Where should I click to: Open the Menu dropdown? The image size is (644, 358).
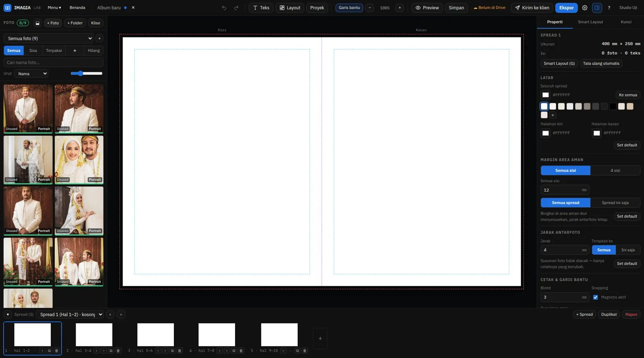click(54, 8)
